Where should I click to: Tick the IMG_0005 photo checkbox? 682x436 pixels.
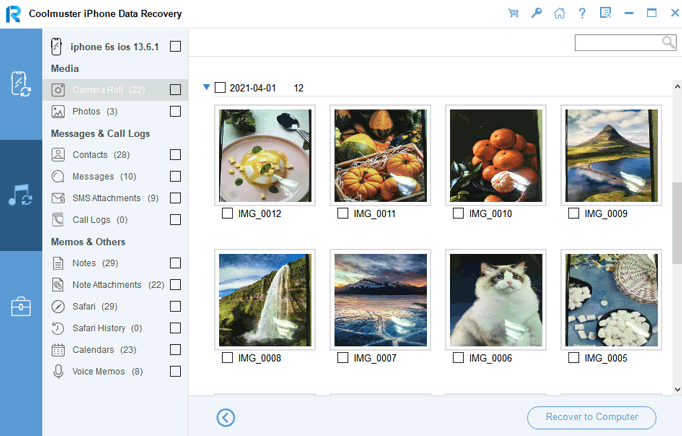point(574,358)
